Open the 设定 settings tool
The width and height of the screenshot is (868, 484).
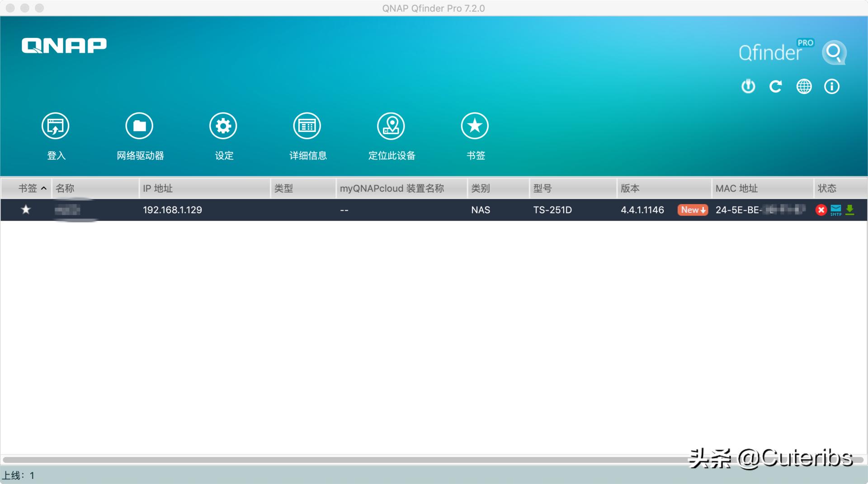click(x=223, y=134)
